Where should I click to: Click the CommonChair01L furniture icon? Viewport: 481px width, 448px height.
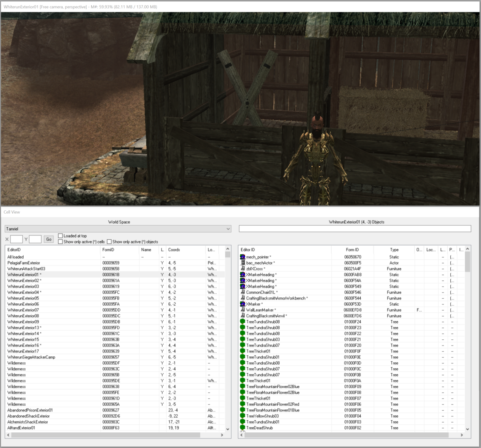point(242,292)
